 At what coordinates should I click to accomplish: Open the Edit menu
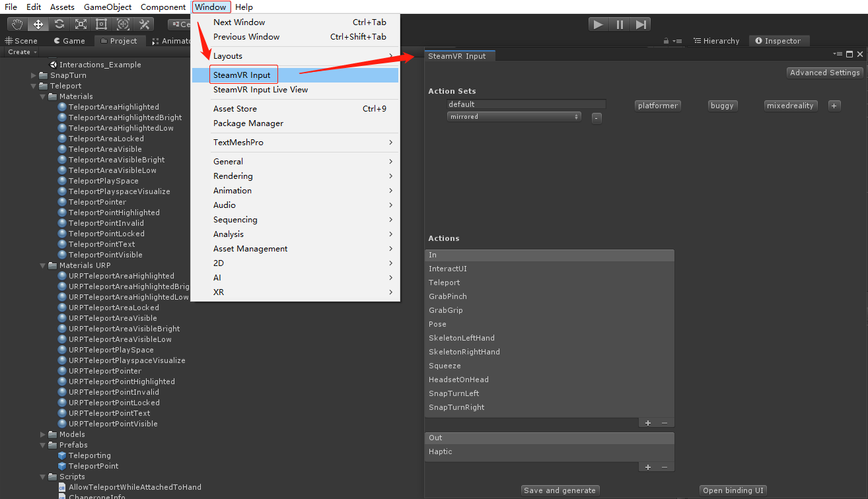tap(34, 7)
